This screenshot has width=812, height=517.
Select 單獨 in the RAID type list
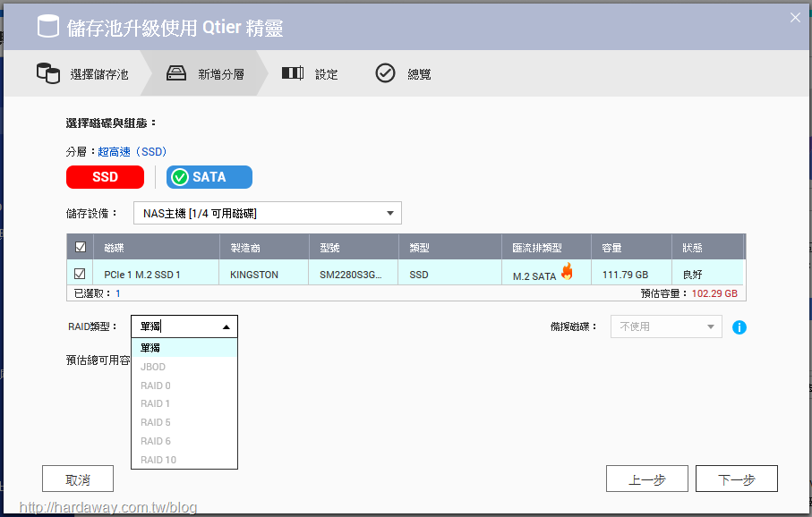184,348
